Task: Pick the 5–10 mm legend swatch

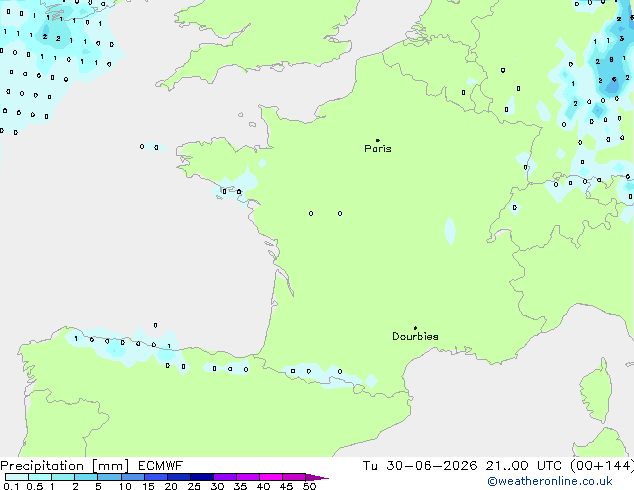Action: pyautogui.click(x=109, y=477)
